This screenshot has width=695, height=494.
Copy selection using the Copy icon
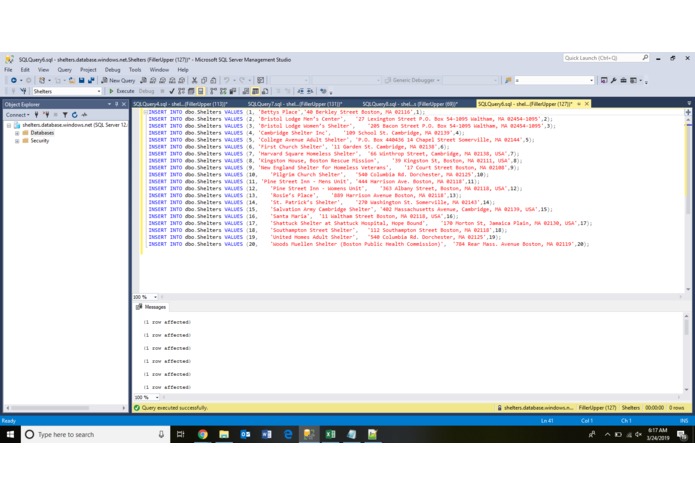click(204, 80)
